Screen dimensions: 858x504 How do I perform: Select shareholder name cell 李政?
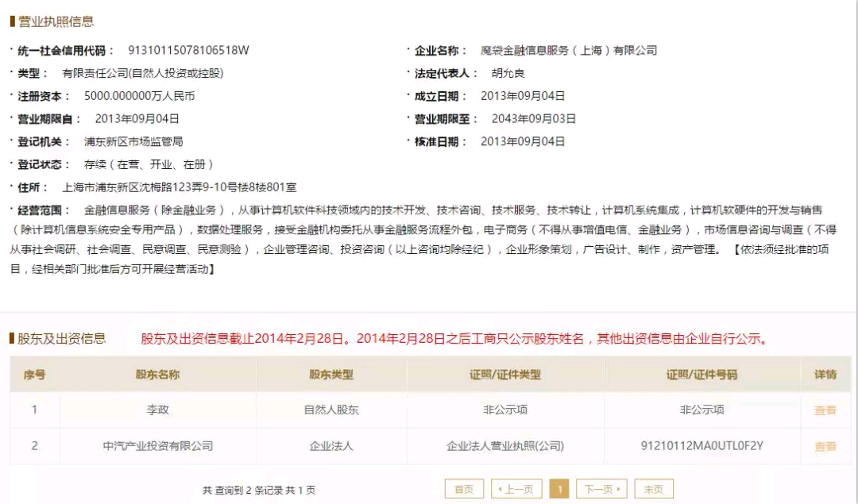(157, 410)
